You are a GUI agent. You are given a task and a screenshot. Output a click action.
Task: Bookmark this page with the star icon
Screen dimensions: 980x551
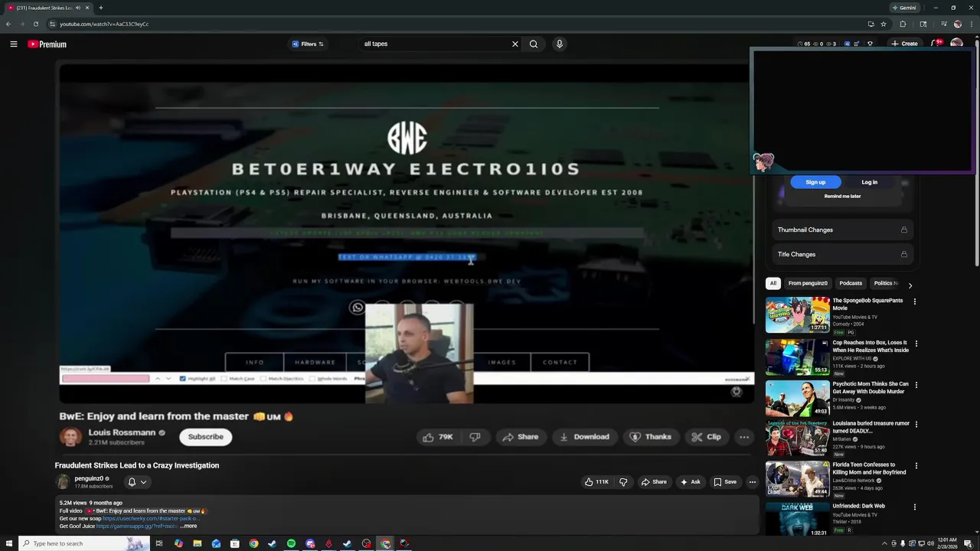coord(884,24)
